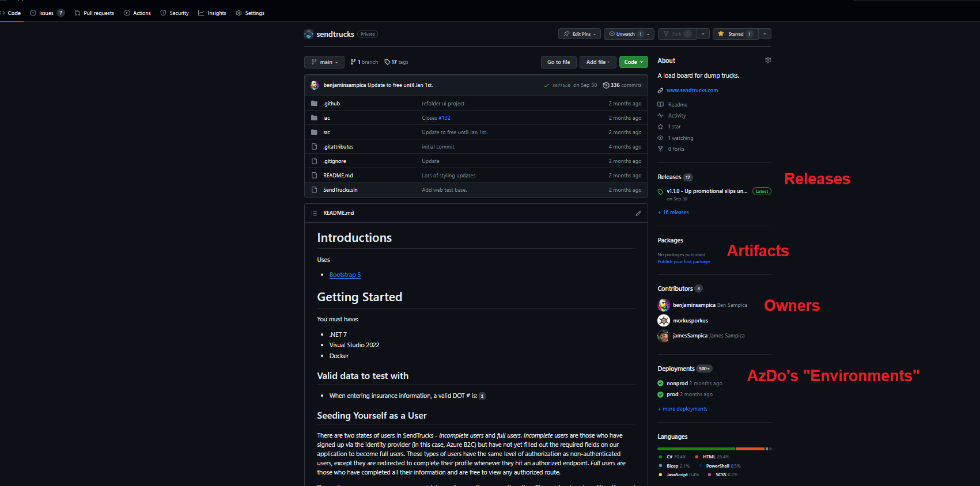
Task: Show the + 16 releases link
Action: (x=673, y=212)
